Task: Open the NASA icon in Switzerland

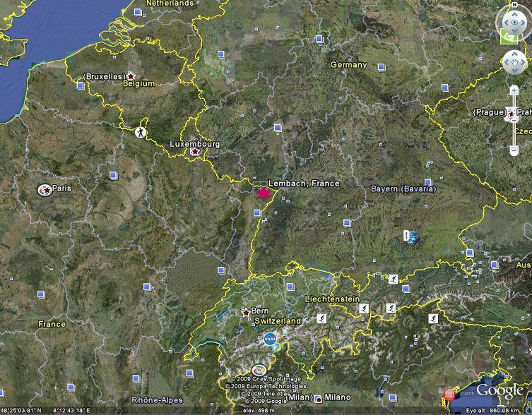Action: tap(271, 338)
